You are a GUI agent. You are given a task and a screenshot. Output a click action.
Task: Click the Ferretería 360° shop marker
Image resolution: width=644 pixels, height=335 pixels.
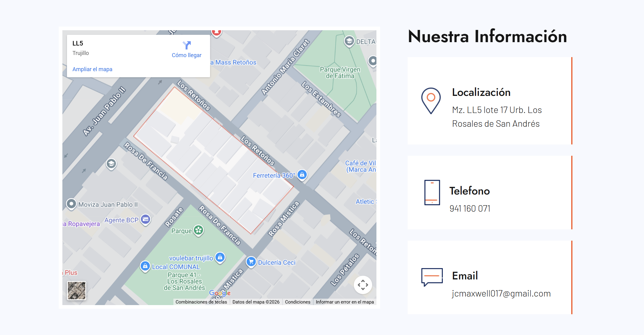point(302,175)
